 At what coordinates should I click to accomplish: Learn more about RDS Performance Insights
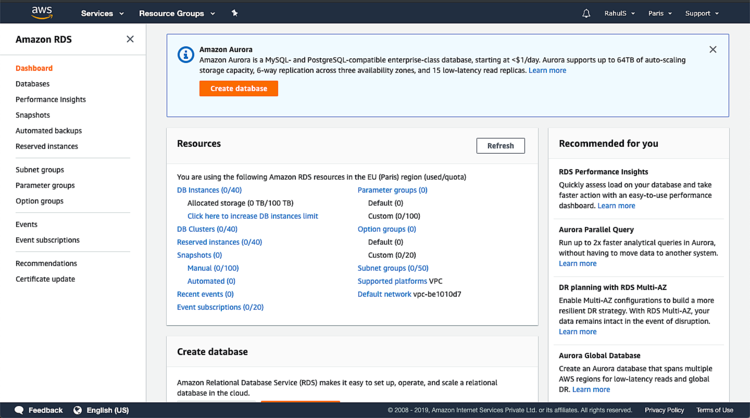616,206
